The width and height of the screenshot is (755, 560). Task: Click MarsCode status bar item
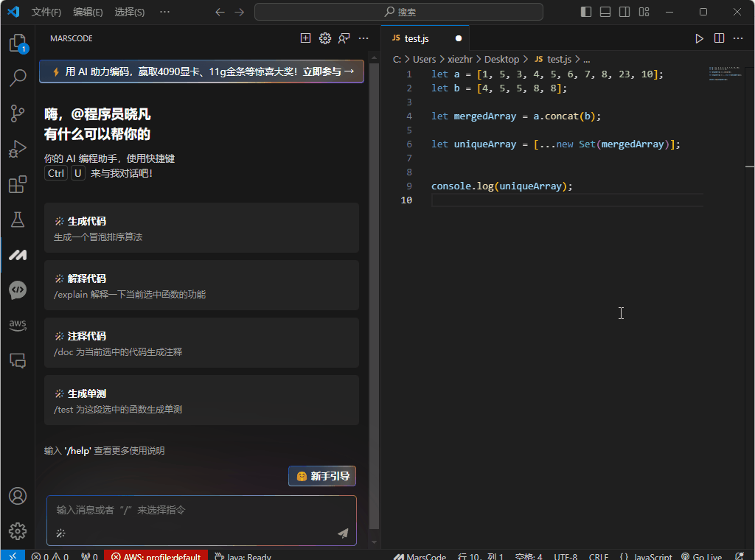(420, 556)
